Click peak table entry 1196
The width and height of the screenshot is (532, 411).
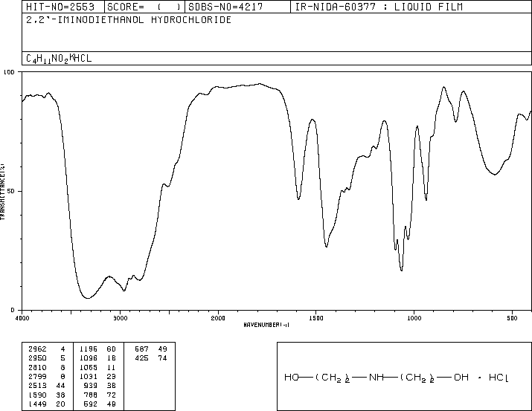coord(89,349)
